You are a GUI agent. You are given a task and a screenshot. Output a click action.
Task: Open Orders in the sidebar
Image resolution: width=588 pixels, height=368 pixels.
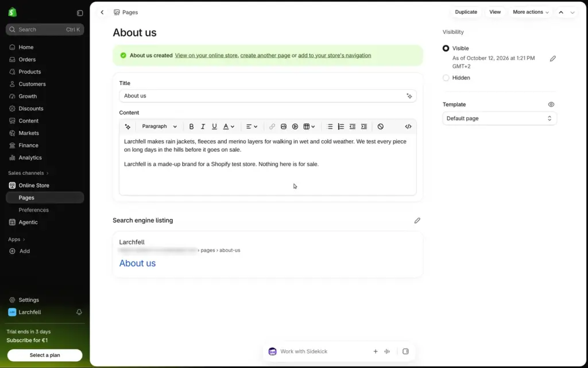(x=45, y=59)
